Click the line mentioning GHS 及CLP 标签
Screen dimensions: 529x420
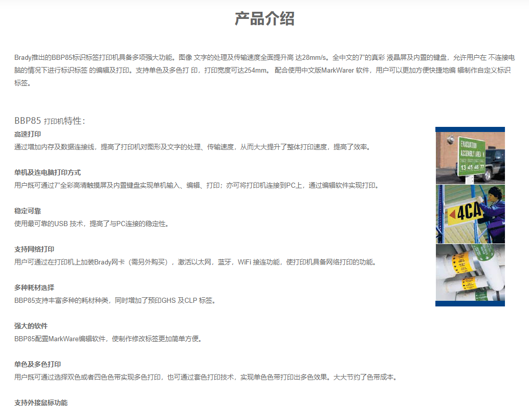[x=115, y=300]
